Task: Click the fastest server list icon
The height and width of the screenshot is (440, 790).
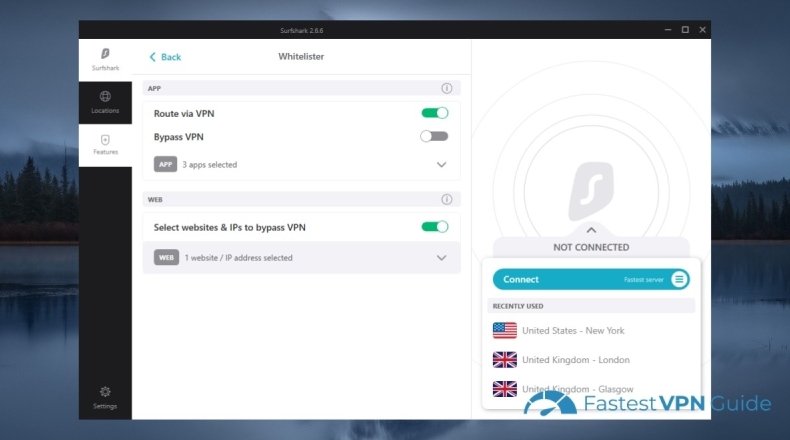Action: [x=679, y=279]
